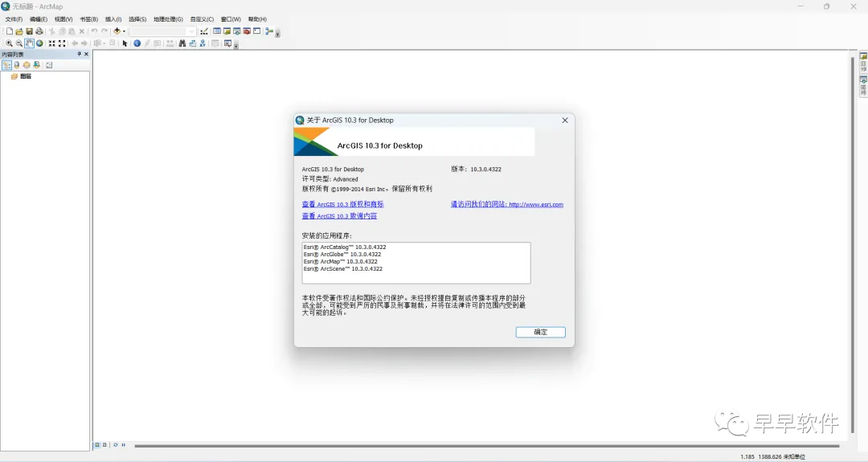Image resolution: width=868 pixels, height=462 pixels.
Task: Open the 文件(F) menu
Action: (x=14, y=19)
